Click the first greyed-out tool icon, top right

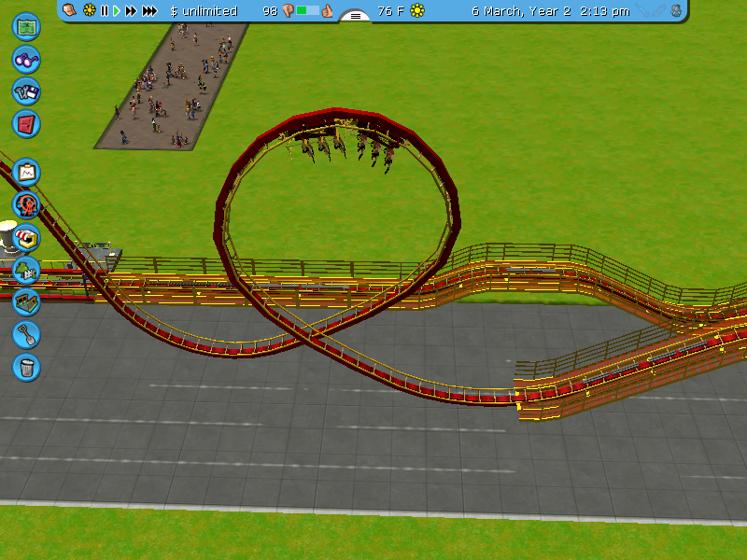pos(642,11)
